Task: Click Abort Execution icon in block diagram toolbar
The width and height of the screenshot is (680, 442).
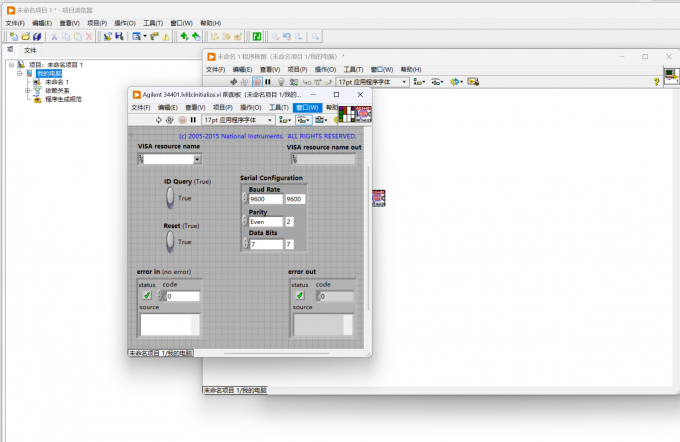Action: [257, 82]
